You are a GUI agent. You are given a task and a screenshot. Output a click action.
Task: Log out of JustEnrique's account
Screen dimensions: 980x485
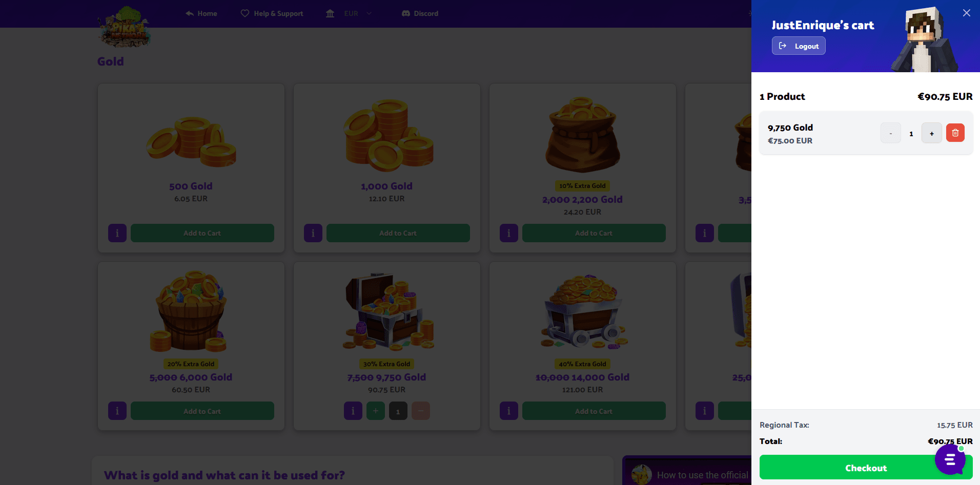tap(799, 46)
